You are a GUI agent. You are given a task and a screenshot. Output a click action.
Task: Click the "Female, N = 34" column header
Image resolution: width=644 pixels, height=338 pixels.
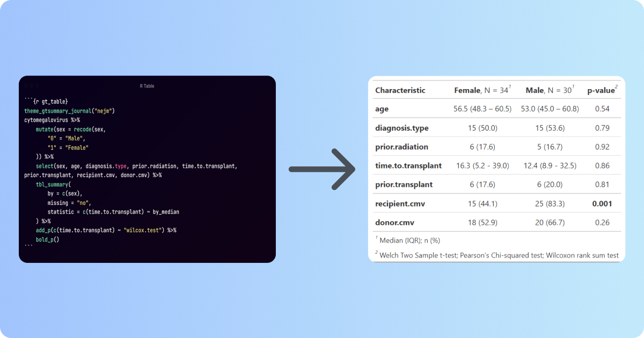point(482,90)
